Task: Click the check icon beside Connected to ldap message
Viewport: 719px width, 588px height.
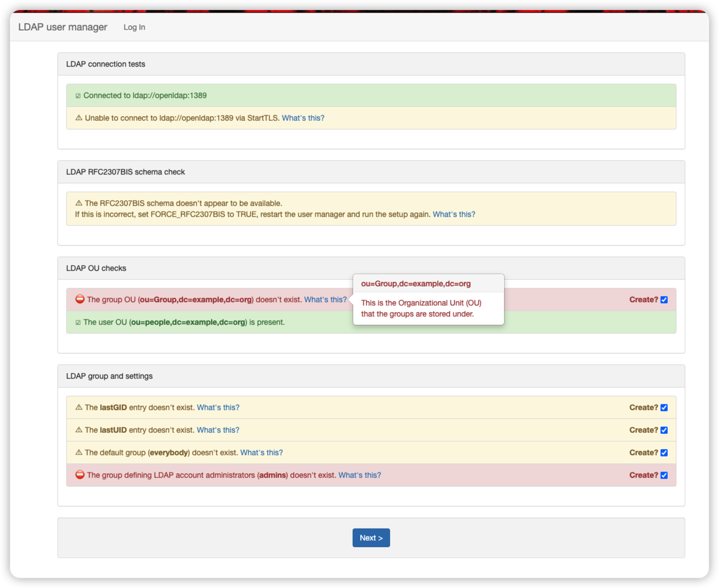Action: tap(78, 96)
